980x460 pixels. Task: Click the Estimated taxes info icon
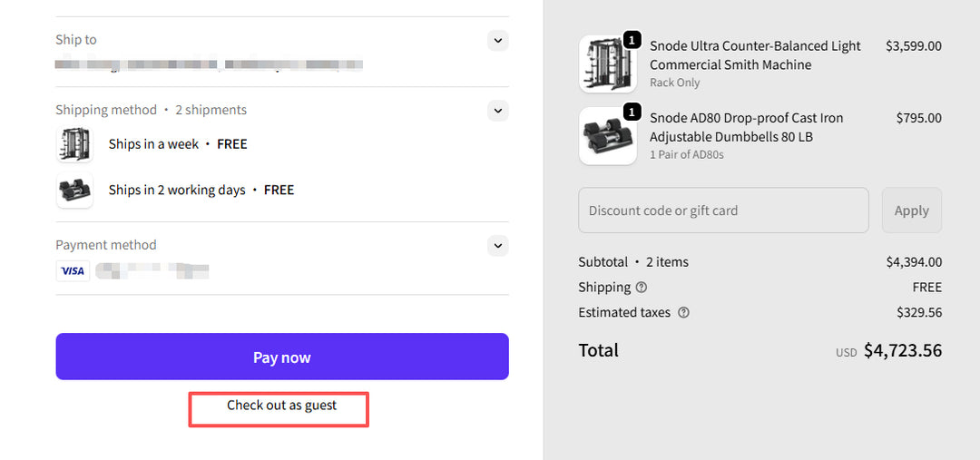[x=683, y=313]
